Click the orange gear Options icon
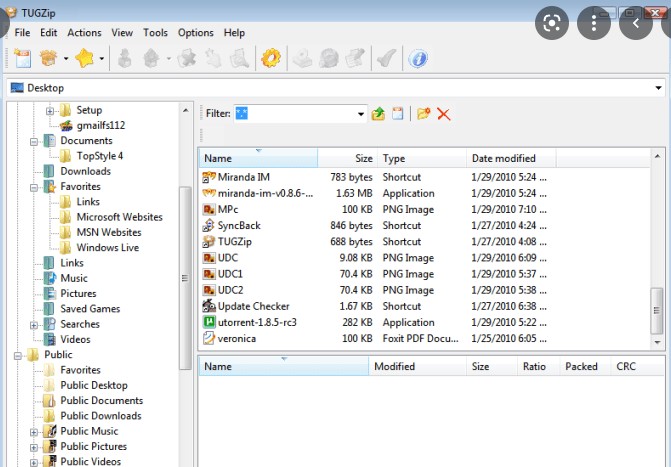Screen dimensions: 671x467 [x=271, y=58]
